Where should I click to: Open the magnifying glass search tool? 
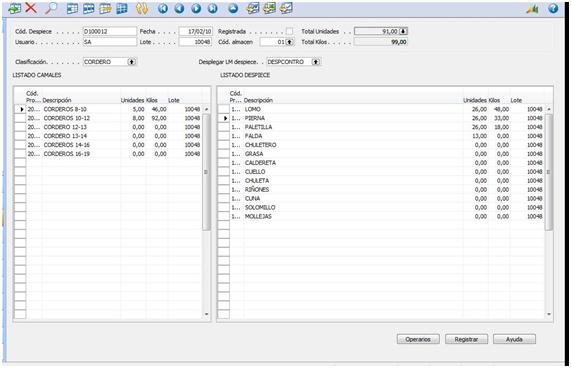51,8
